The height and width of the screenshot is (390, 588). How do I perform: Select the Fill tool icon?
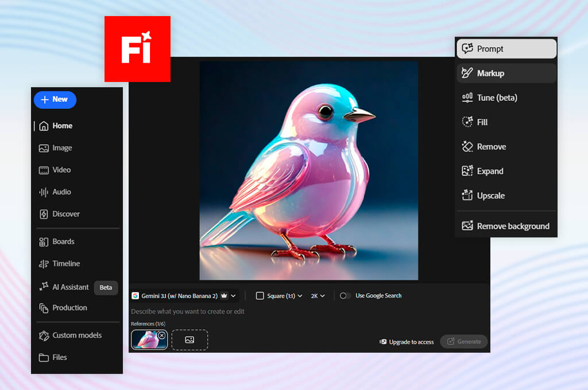tap(467, 122)
